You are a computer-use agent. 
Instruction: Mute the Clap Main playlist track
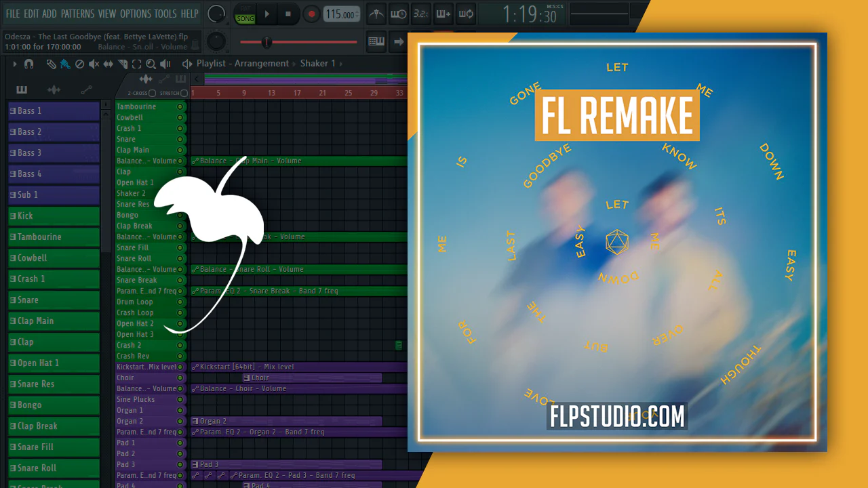(180, 150)
